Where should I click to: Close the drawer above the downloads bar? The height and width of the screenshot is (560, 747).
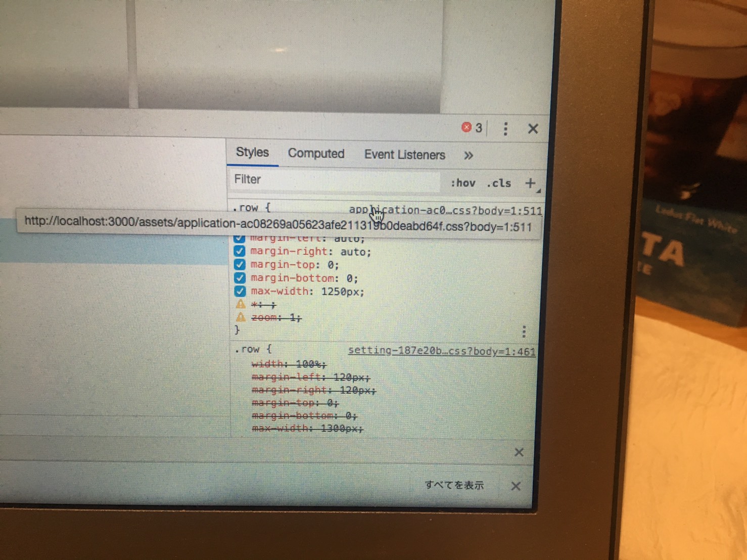(519, 452)
